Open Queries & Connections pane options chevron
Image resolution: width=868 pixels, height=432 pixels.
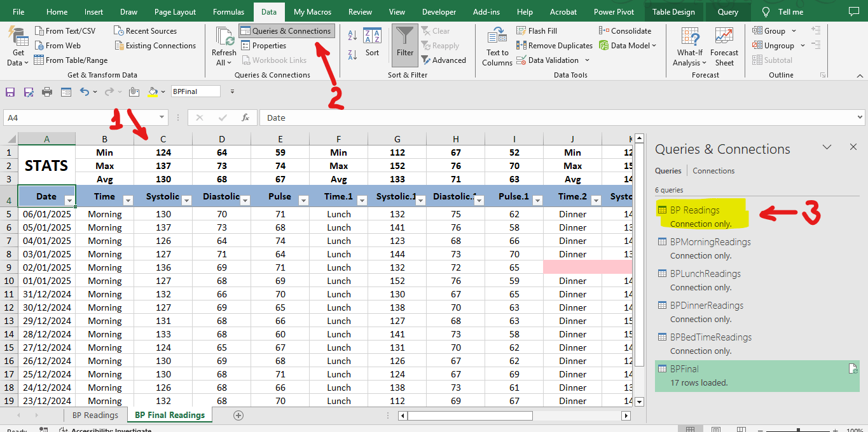[827, 147]
